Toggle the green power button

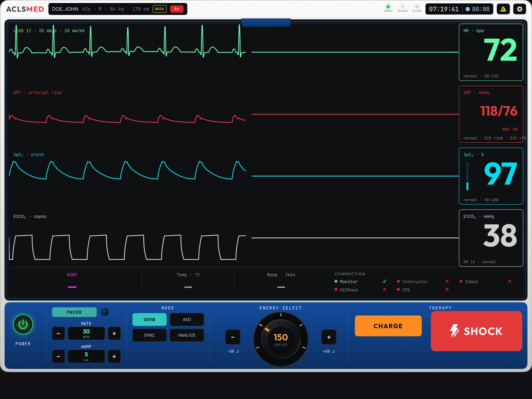[23, 324]
